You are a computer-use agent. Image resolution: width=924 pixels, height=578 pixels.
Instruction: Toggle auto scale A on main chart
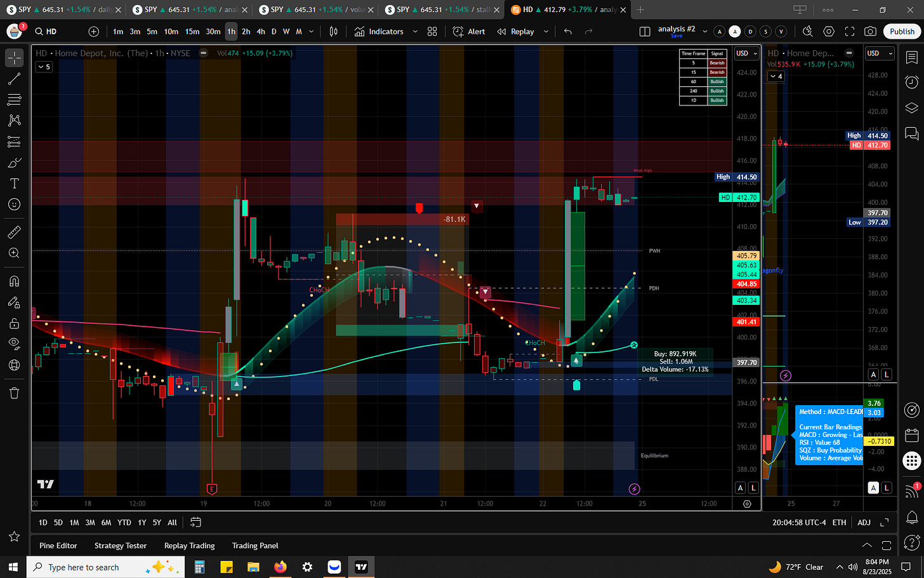(740, 488)
